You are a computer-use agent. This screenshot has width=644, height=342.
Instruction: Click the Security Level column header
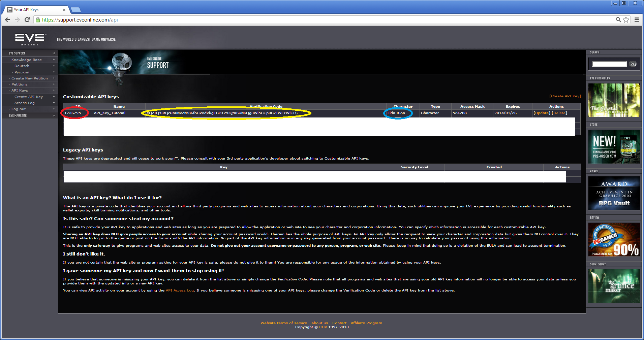(x=415, y=167)
